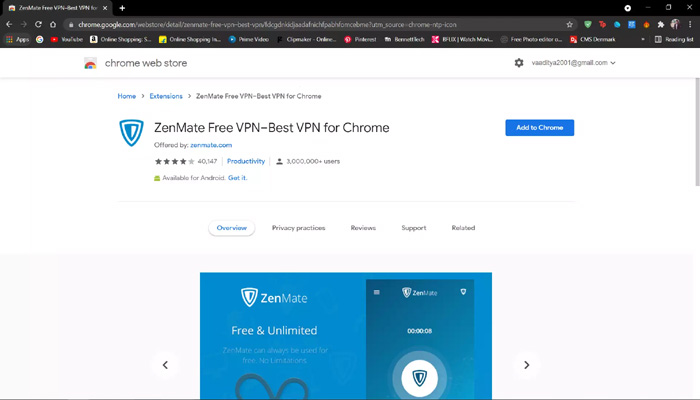
Task: Click the ZenMate promo screenshot
Action: click(346, 336)
